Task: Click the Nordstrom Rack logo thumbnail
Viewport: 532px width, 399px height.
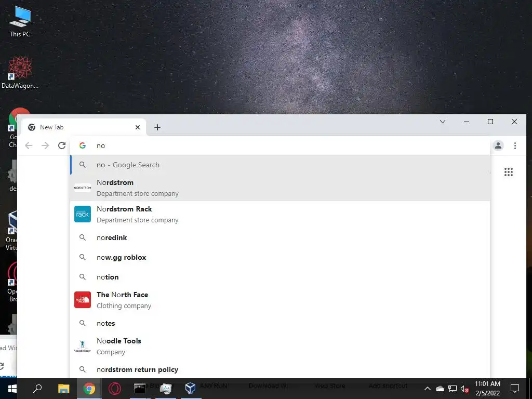Action: tap(83, 214)
